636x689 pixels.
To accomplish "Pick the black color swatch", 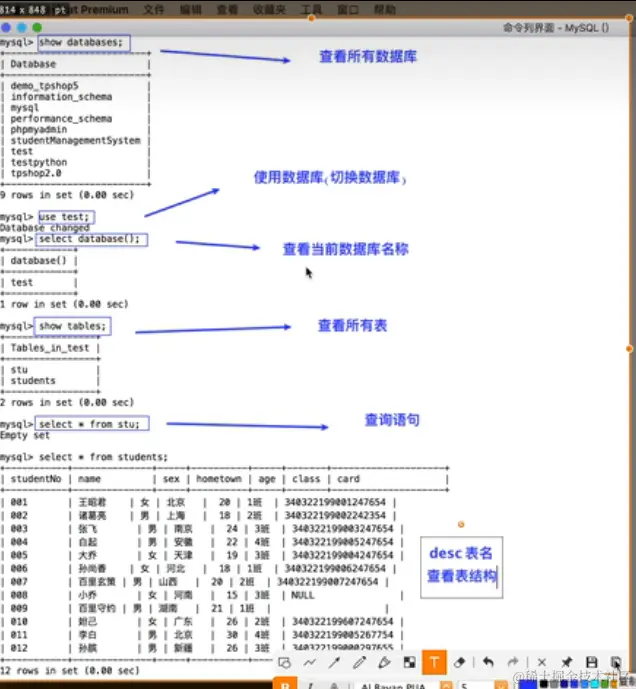I will coord(544,685).
